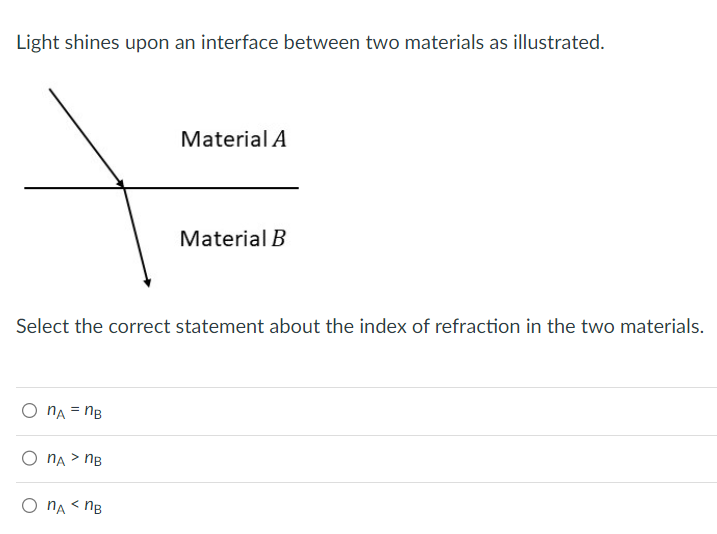Click the arrowhead at the refracted ray's end
The height and width of the screenshot is (534, 717).
(146, 282)
